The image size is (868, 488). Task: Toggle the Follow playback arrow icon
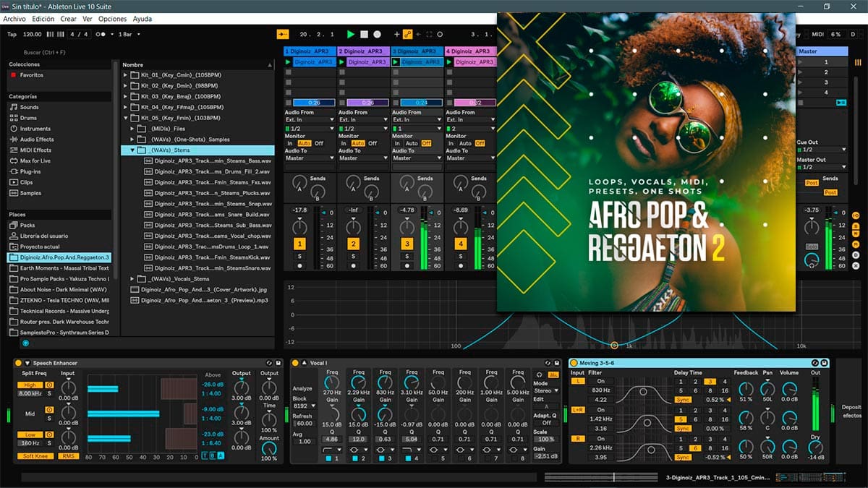(283, 34)
